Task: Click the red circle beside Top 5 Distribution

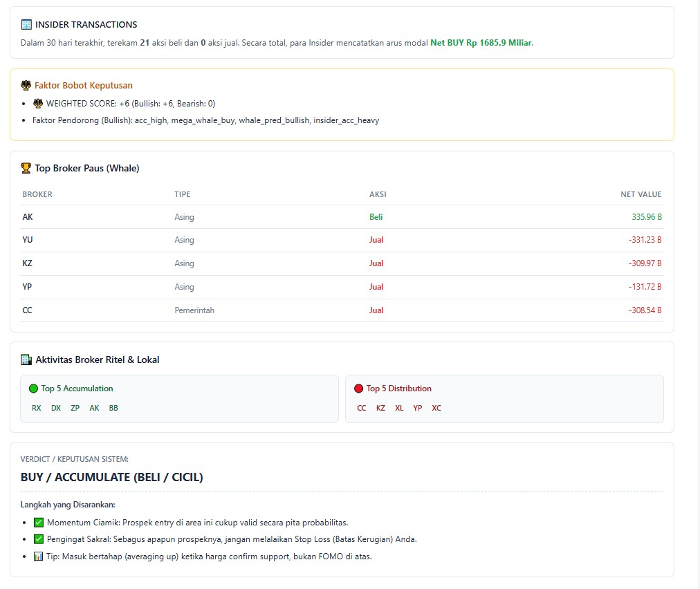Action: (358, 389)
